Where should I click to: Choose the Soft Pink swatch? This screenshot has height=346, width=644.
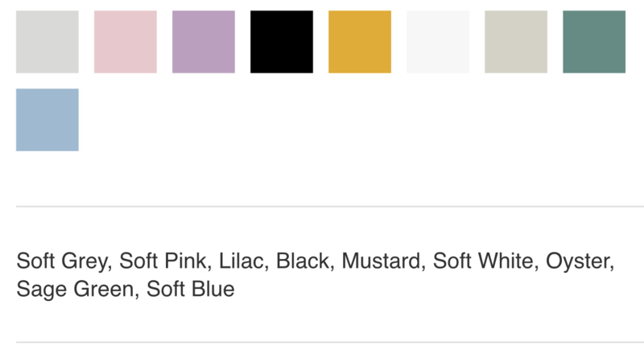pyautogui.click(x=126, y=42)
